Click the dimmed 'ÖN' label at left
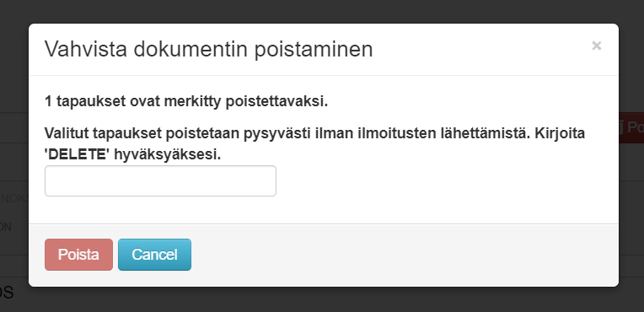The width and height of the screenshot is (644, 312). 6,227
